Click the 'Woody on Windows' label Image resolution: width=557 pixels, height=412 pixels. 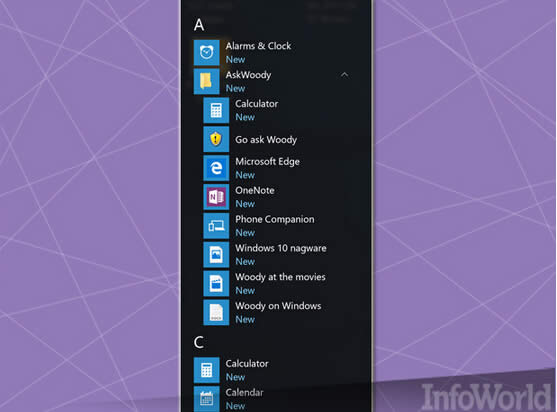[x=278, y=306]
